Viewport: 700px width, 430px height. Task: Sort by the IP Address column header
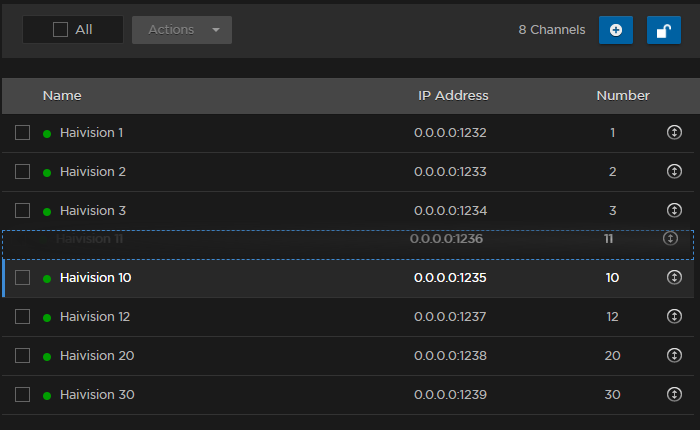coord(453,96)
